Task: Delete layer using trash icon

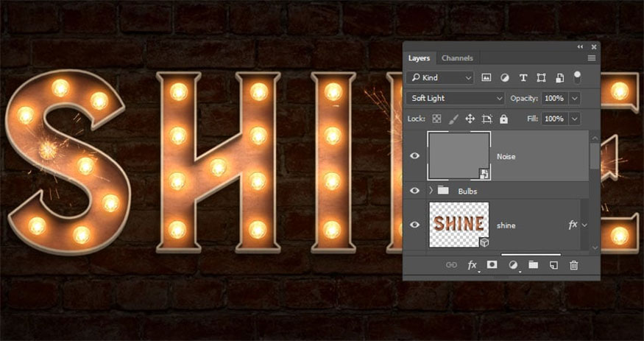Action: (574, 264)
